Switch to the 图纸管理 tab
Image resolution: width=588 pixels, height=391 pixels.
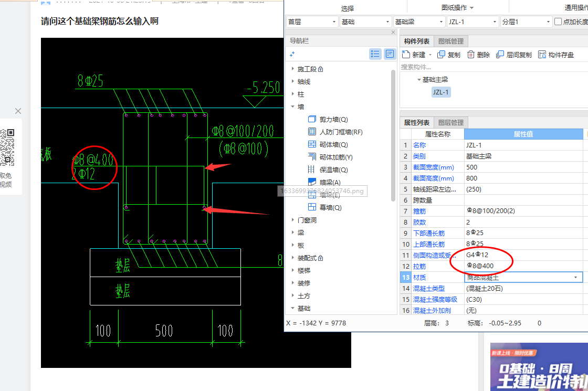pyautogui.click(x=451, y=41)
